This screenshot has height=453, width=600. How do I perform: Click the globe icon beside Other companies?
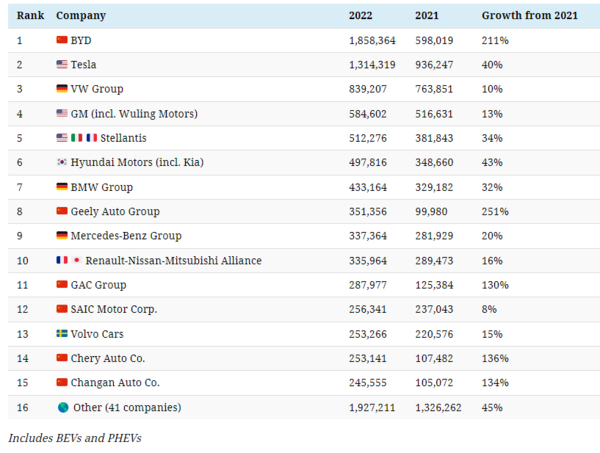click(x=62, y=408)
